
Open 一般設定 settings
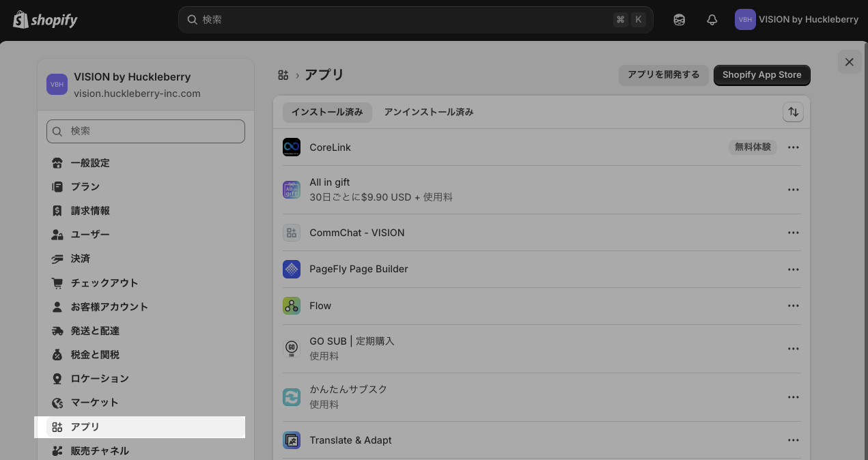(x=145, y=163)
